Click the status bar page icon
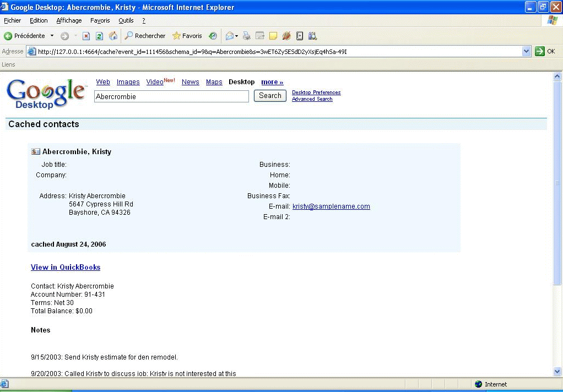 pyautogui.click(x=4, y=384)
